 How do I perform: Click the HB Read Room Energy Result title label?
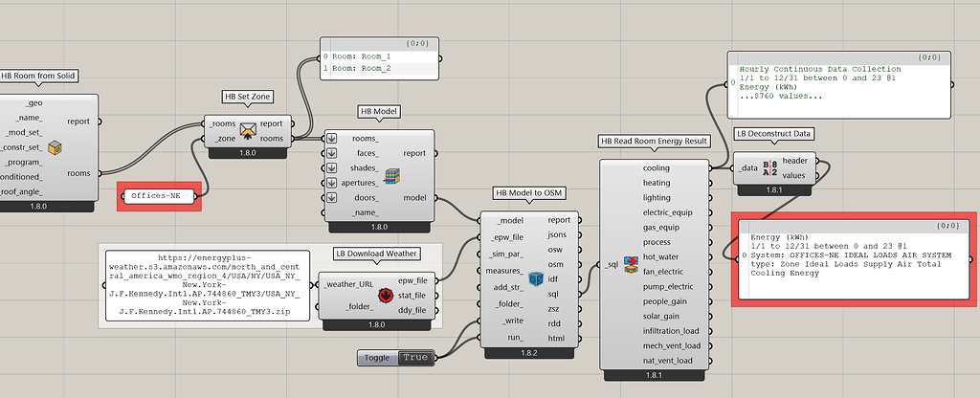click(x=654, y=142)
